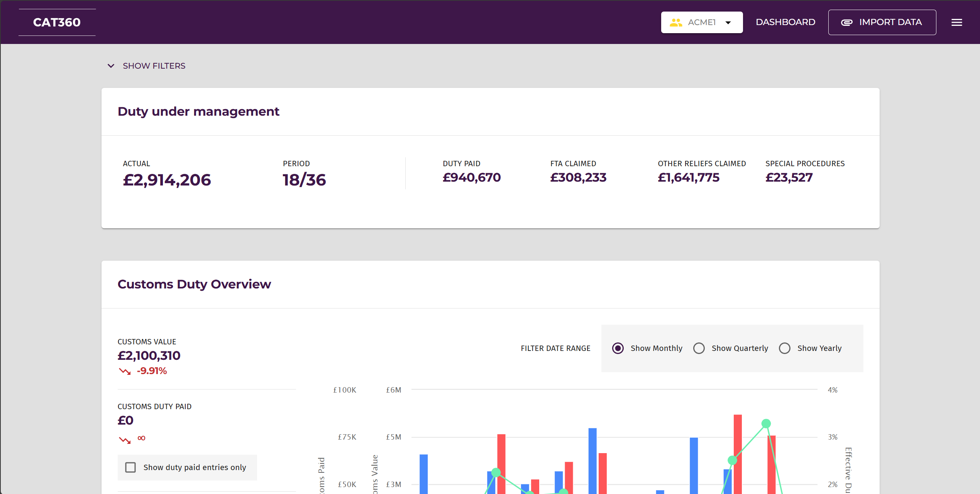980x494 pixels.
Task: Click the tallest blue bar in chart
Action: click(x=592, y=459)
